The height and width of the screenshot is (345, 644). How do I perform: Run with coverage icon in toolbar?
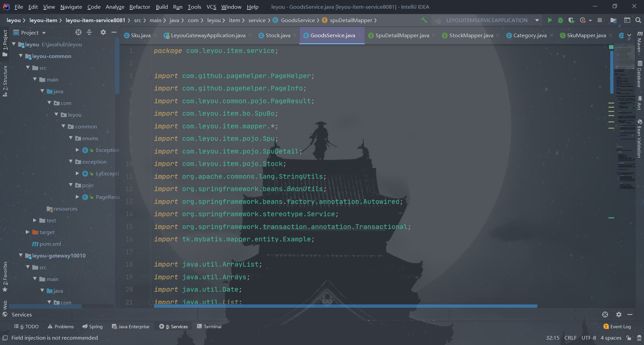click(571, 20)
